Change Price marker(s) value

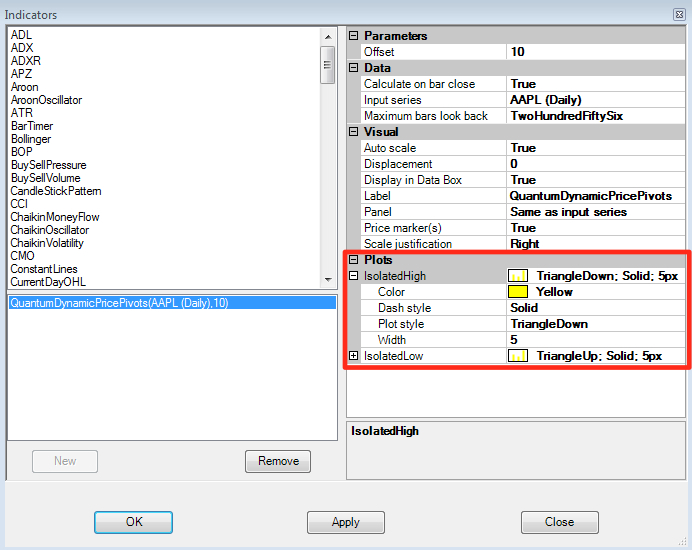coord(596,228)
